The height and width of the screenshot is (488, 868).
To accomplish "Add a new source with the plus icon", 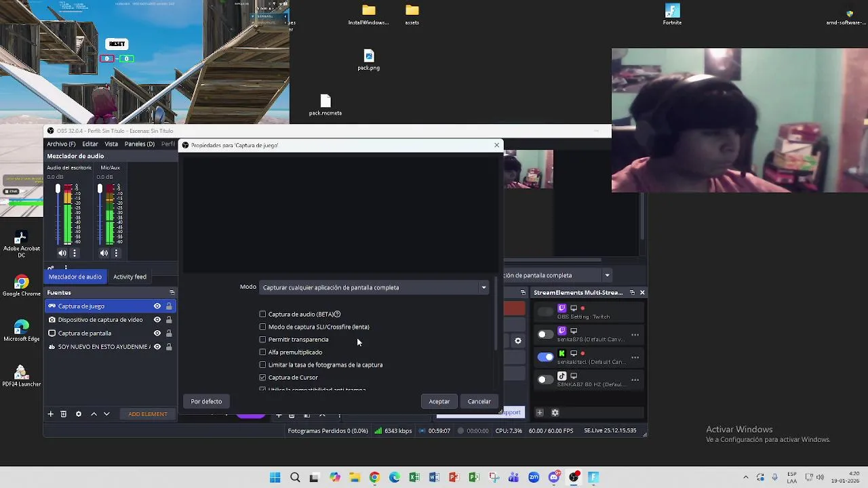I will pos(50,414).
